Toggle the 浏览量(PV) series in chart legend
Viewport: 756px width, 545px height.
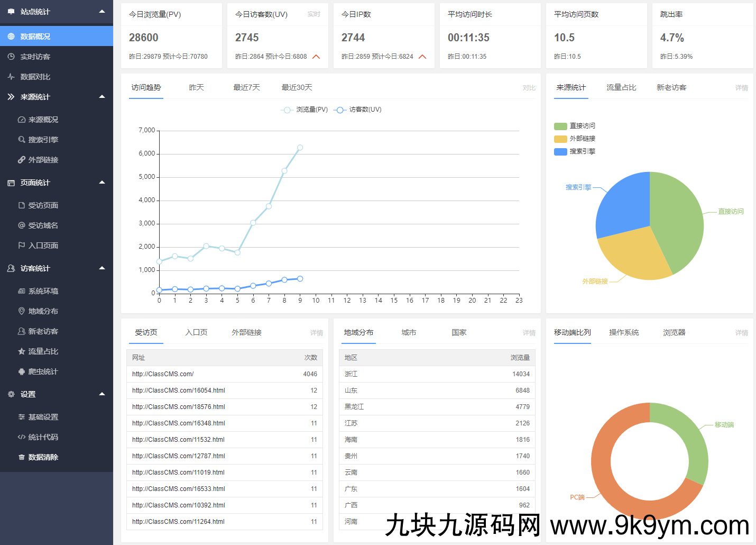(x=305, y=110)
